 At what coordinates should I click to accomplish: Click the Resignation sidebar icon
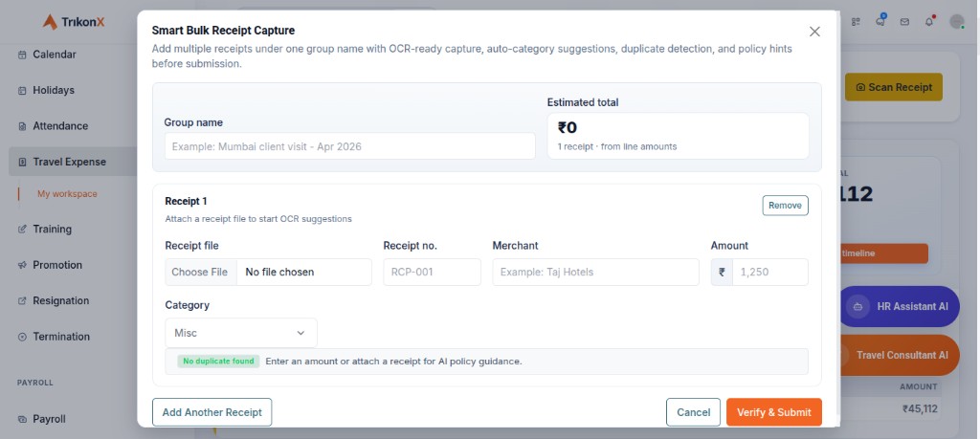coord(23,300)
